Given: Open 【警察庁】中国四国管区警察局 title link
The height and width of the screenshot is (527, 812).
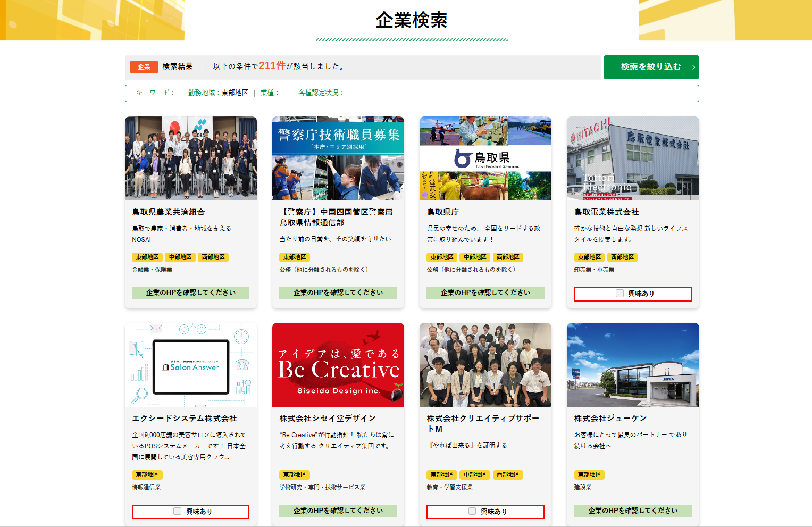Looking at the screenshot, I should [x=336, y=218].
